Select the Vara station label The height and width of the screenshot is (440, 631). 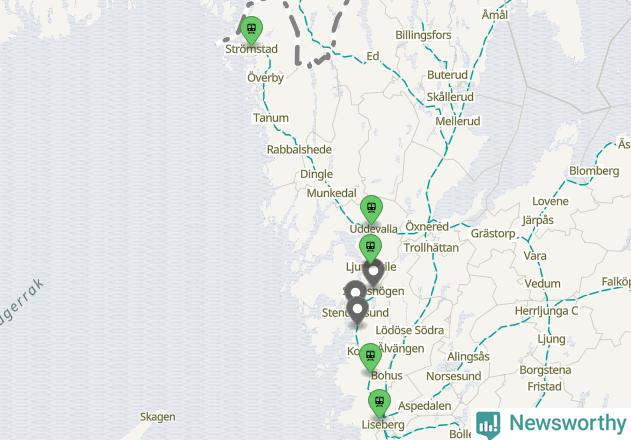(535, 256)
